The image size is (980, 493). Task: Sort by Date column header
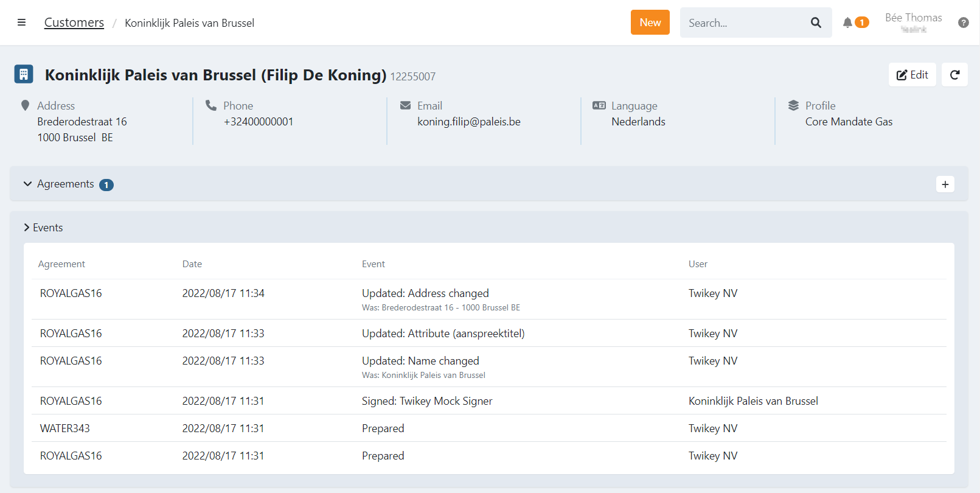(192, 264)
